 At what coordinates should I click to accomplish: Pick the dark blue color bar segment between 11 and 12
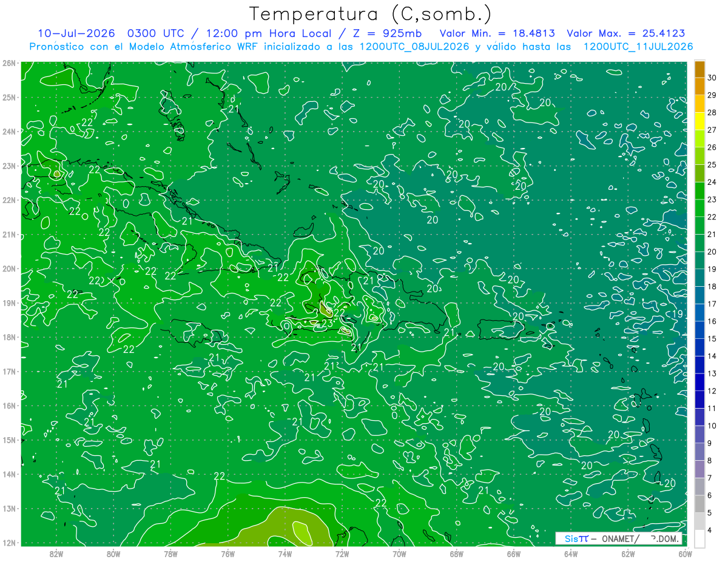(699, 400)
